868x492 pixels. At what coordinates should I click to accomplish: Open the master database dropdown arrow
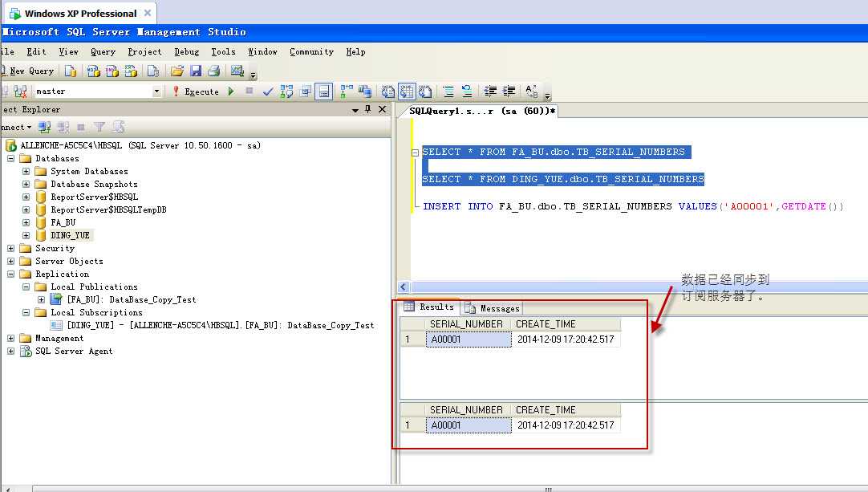pyautogui.click(x=156, y=91)
